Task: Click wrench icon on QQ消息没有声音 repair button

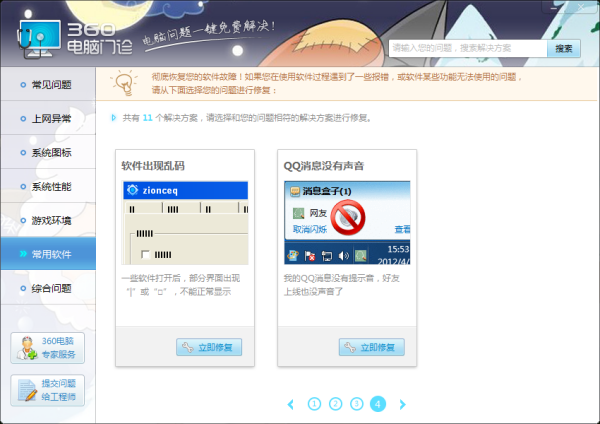Action: click(350, 347)
